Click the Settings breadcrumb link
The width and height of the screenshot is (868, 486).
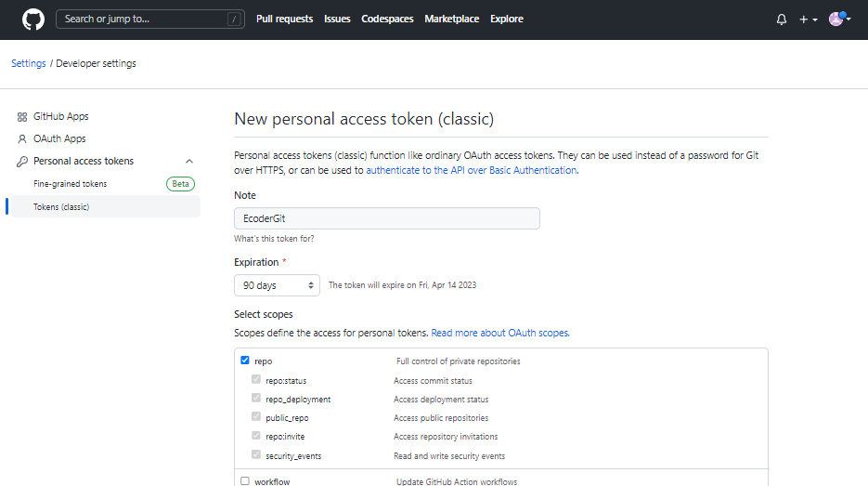coord(29,63)
